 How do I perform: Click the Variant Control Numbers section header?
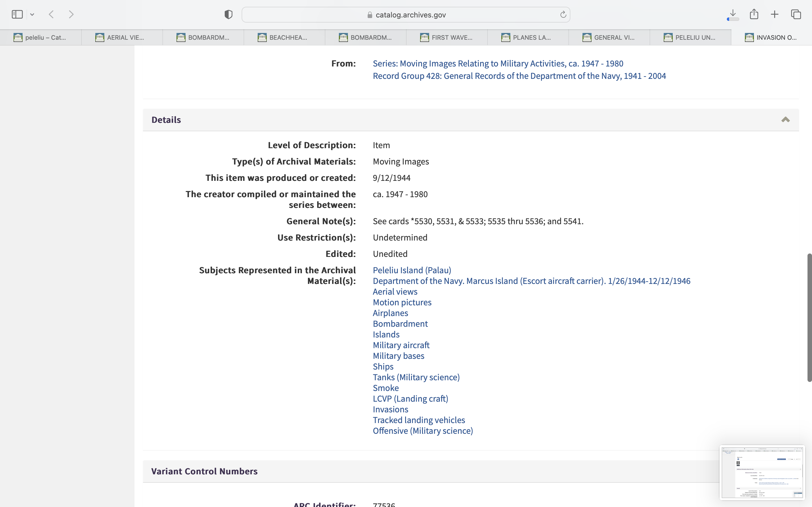pos(204,471)
